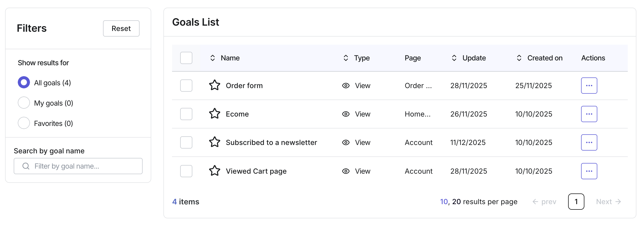Mark Viewed Cart page as favorite
Image resolution: width=644 pixels, height=228 pixels.
(x=214, y=171)
